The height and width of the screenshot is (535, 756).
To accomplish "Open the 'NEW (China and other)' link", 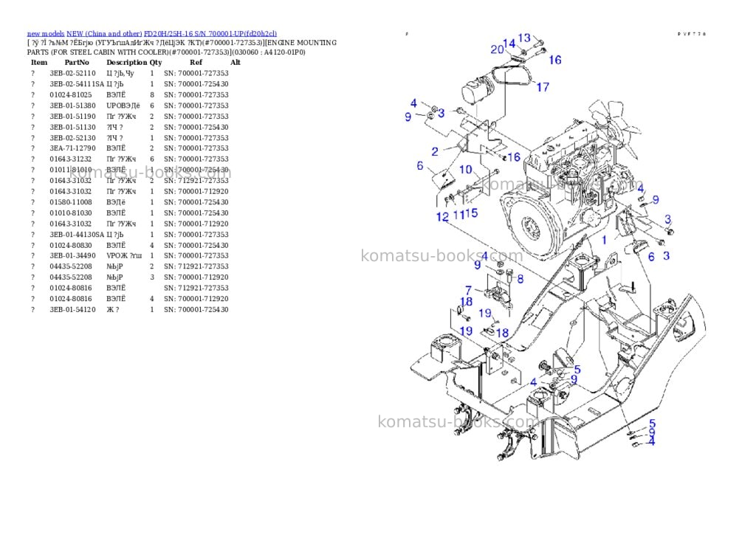I will click(x=104, y=34).
